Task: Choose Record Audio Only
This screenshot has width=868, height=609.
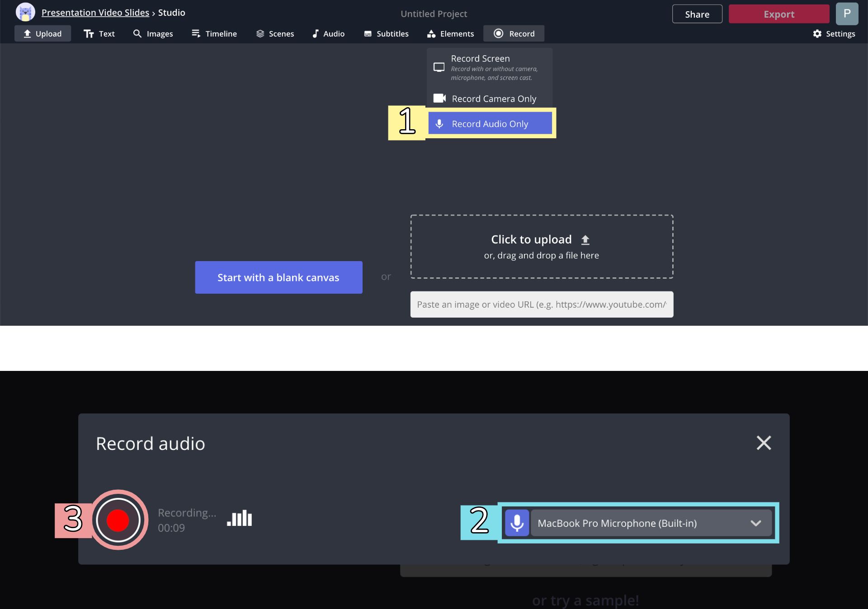Action: pyautogui.click(x=490, y=124)
